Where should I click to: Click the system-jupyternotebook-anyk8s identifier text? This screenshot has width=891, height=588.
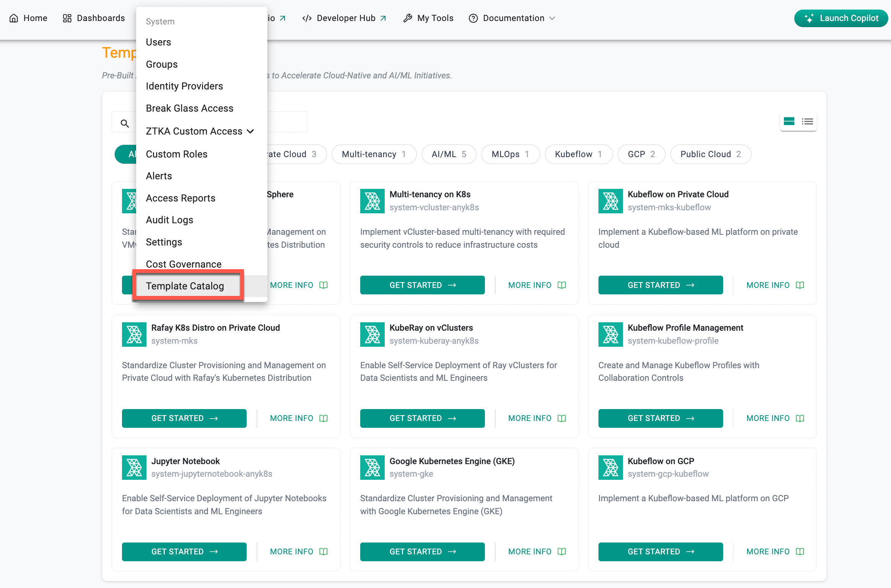tap(212, 474)
